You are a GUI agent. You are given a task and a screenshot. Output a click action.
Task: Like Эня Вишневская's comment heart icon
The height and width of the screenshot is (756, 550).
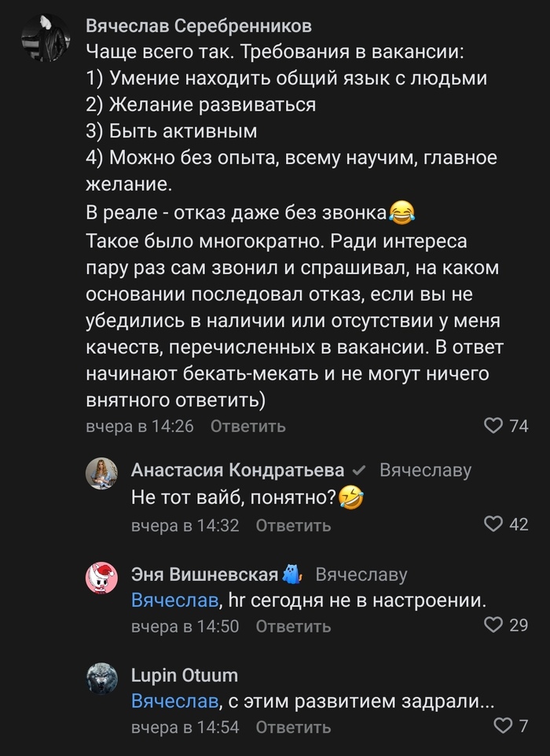click(x=493, y=626)
